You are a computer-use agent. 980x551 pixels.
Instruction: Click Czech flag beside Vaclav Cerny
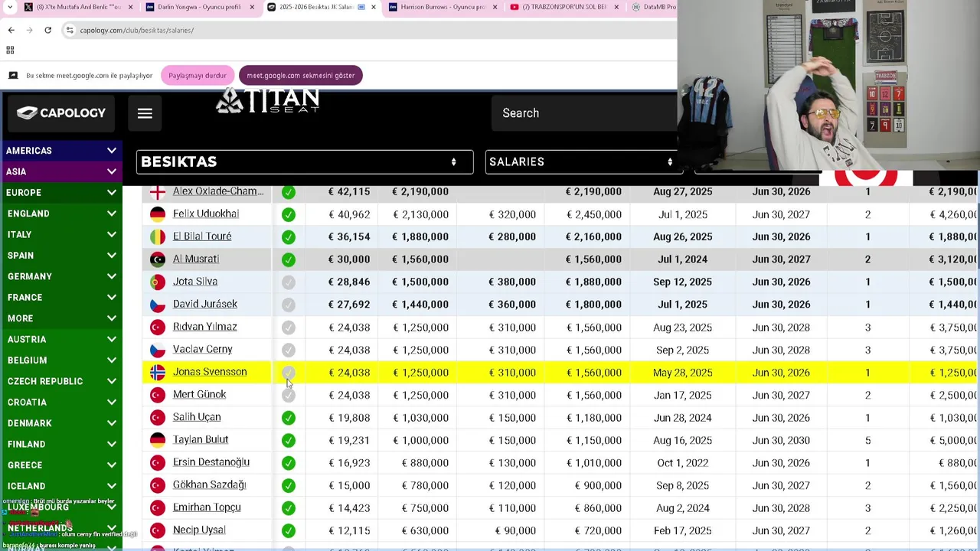(158, 350)
